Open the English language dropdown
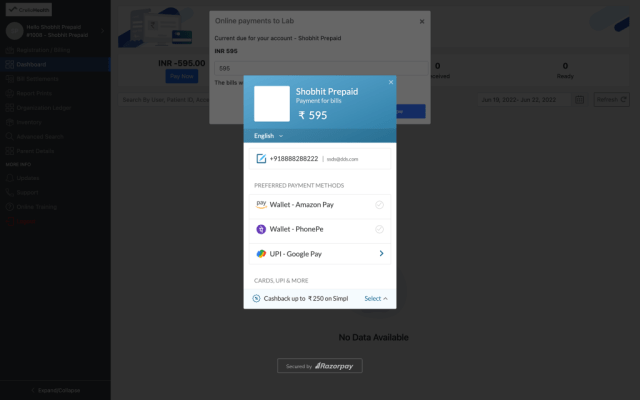 pos(268,136)
